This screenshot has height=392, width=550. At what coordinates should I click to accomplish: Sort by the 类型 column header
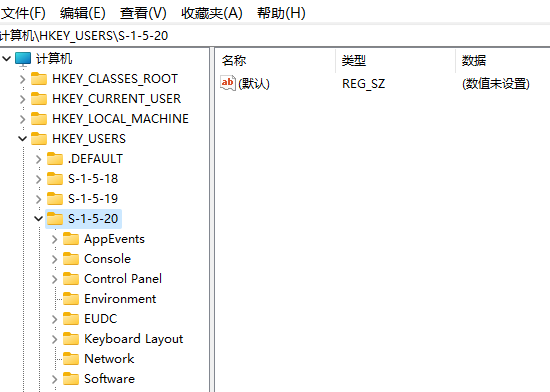click(395, 61)
